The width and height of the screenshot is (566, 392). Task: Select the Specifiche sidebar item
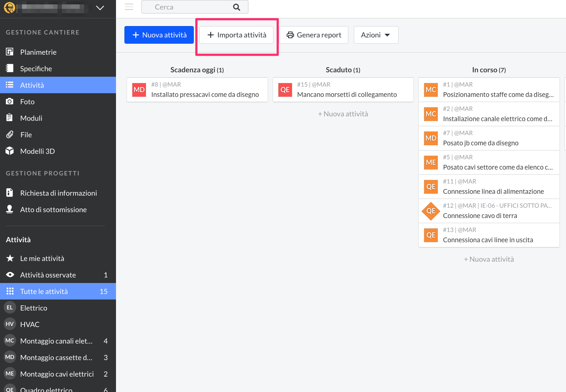click(36, 69)
